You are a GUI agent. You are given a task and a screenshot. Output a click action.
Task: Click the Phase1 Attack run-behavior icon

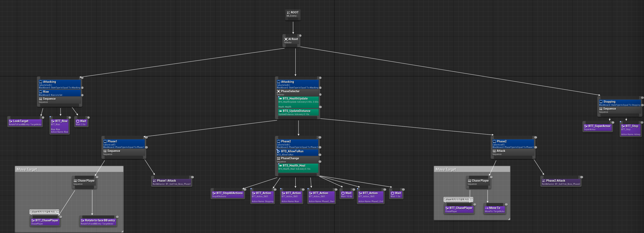point(154,181)
